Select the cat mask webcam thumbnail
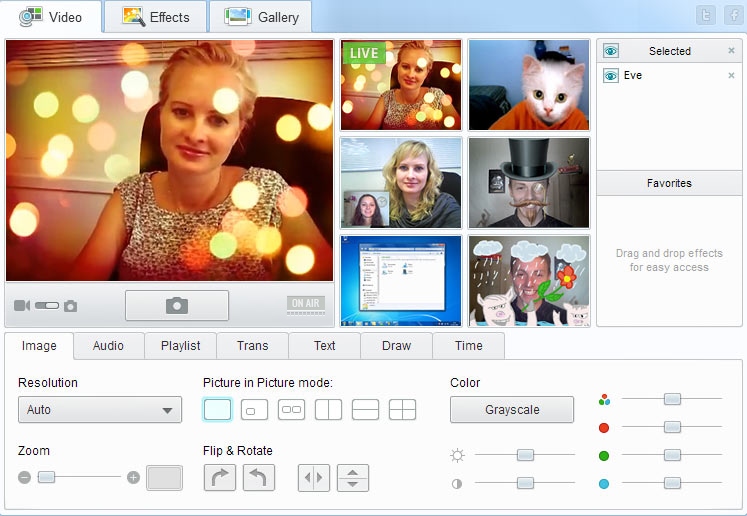 (529, 85)
